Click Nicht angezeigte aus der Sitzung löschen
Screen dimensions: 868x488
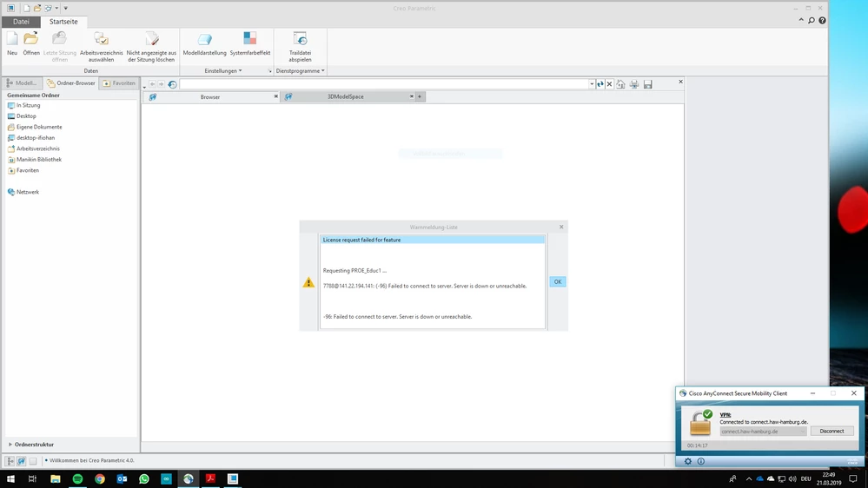[x=151, y=47]
